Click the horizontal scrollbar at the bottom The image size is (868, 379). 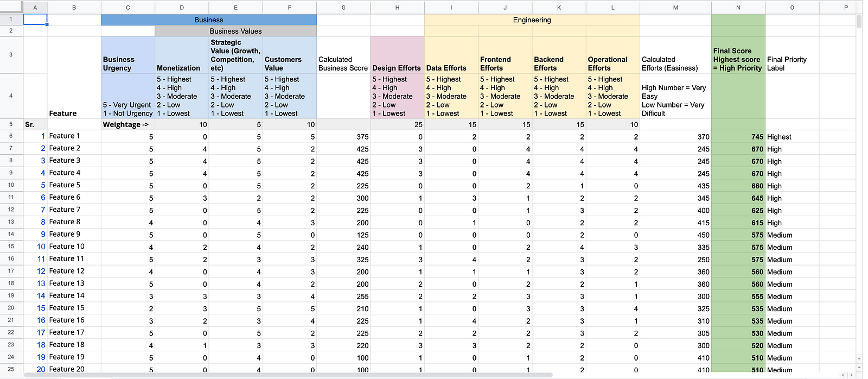coord(288,375)
